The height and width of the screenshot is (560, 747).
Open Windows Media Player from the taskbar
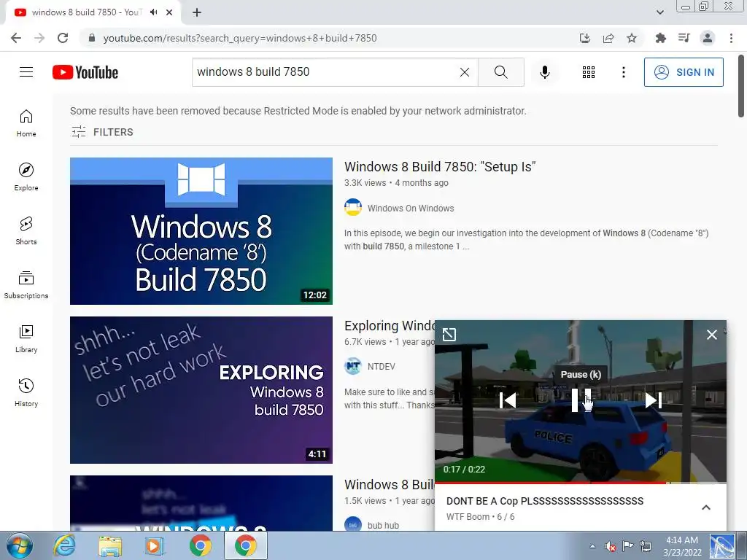click(154, 545)
